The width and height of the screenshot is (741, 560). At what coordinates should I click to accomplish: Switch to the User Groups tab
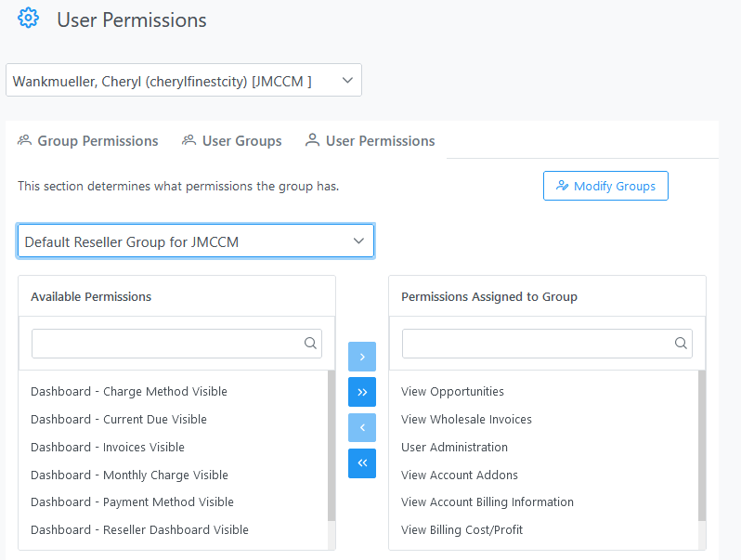click(x=231, y=141)
